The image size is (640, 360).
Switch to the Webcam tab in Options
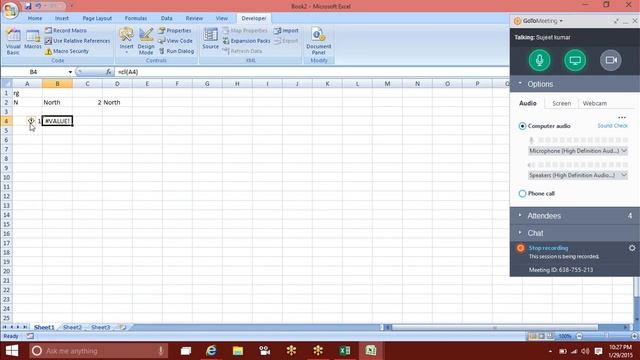point(595,103)
